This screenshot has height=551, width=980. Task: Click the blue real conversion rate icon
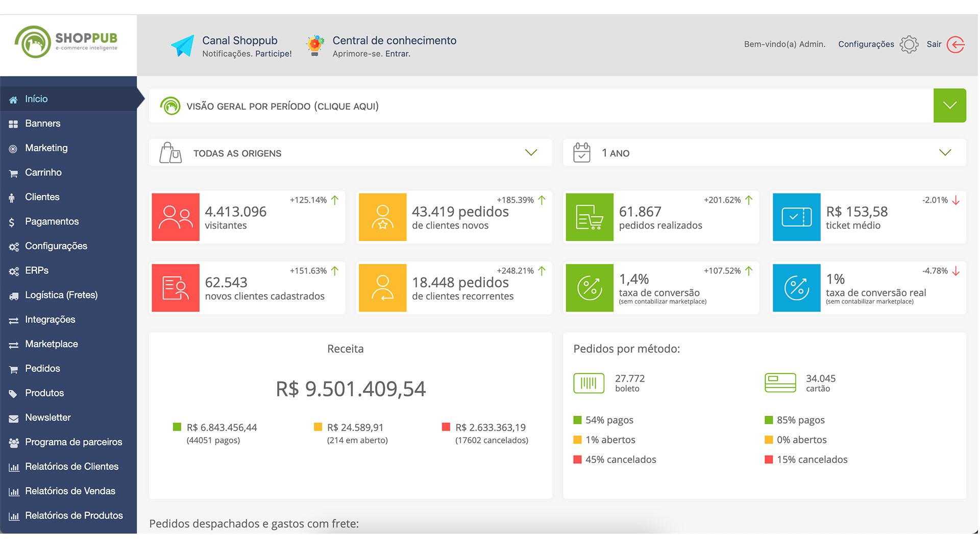click(x=797, y=288)
